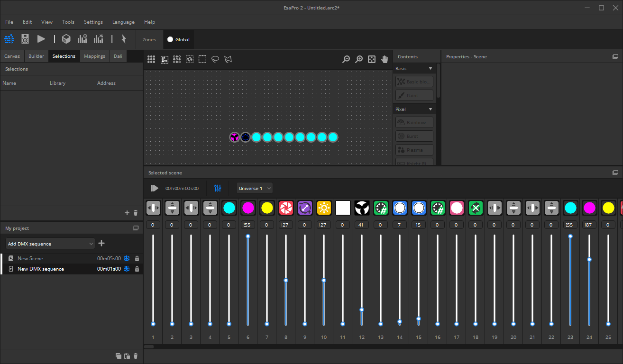Click the blue mixer sliders icon

218,188
